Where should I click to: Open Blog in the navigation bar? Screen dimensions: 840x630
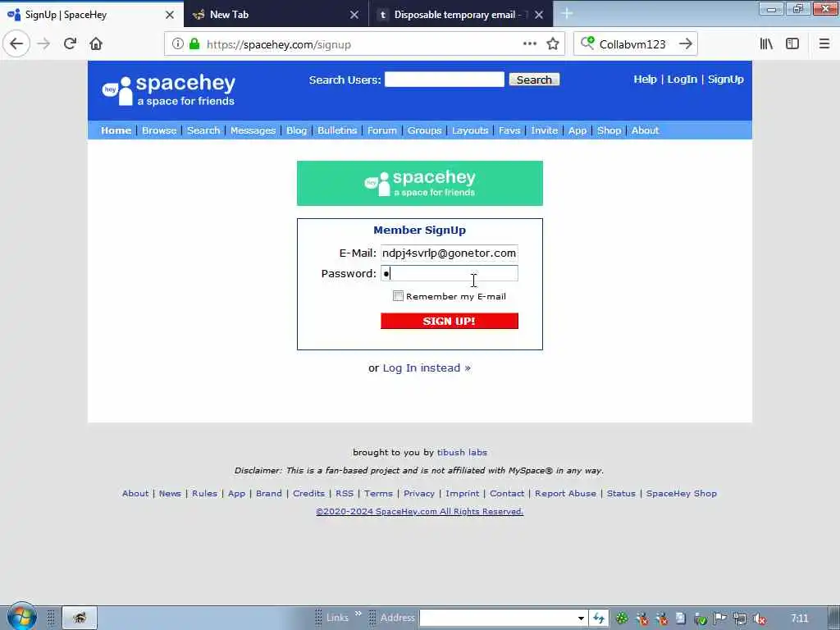pyautogui.click(x=296, y=130)
